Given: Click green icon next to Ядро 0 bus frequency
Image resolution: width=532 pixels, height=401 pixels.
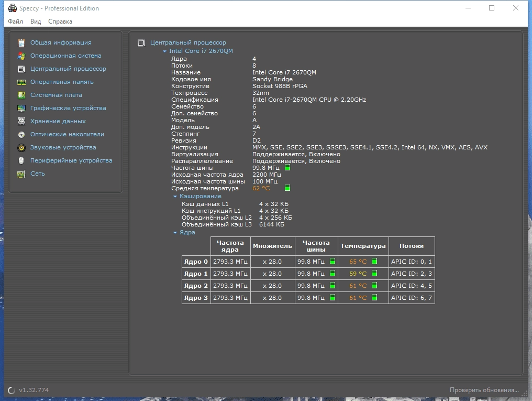Looking at the screenshot, I should click(x=332, y=261).
